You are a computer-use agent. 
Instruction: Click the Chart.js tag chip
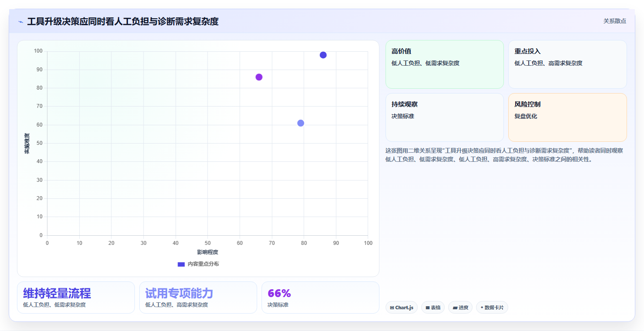(x=401, y=308)
